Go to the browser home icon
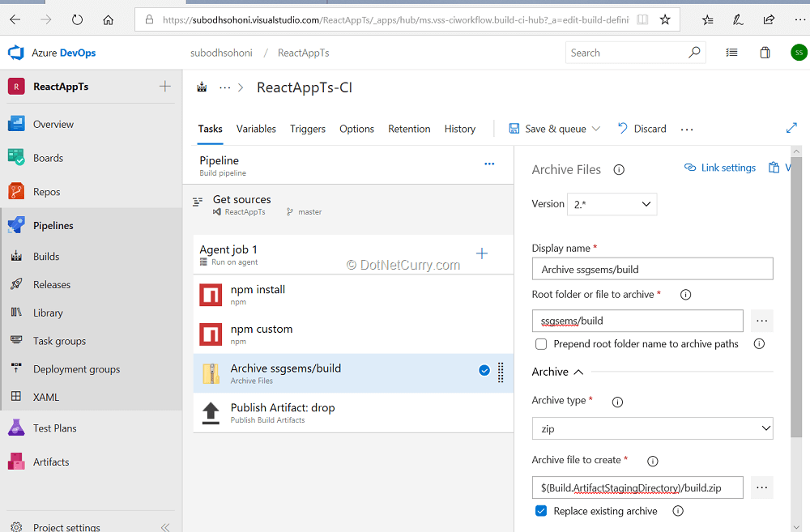810x532 pixels. 108,19
